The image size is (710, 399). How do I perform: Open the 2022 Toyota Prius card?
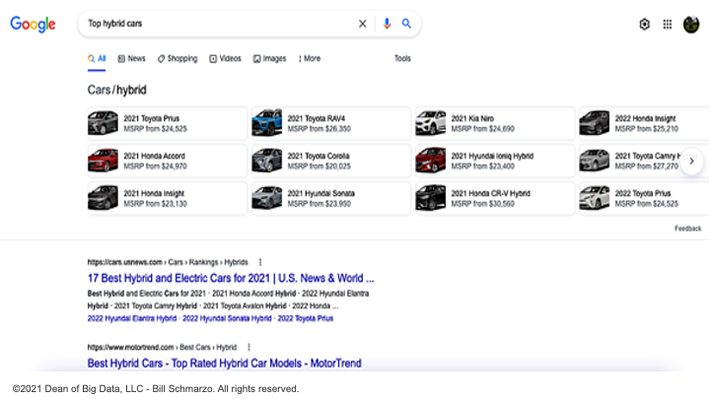(x=644, y=198)
